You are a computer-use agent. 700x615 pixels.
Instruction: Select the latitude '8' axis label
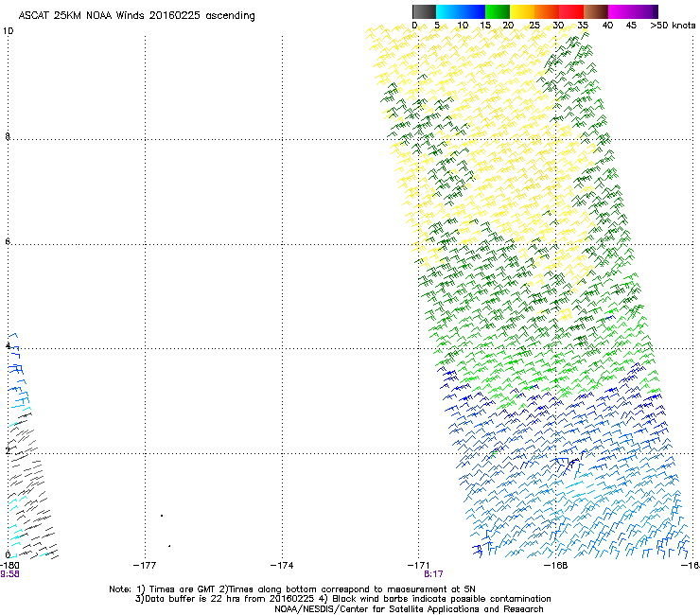[x=8, y=136]
